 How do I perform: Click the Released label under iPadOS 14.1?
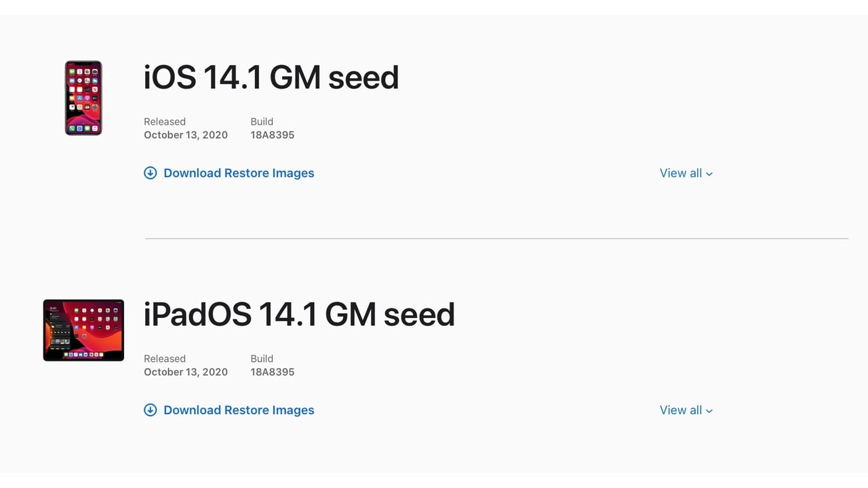click(x=165, y=359)
